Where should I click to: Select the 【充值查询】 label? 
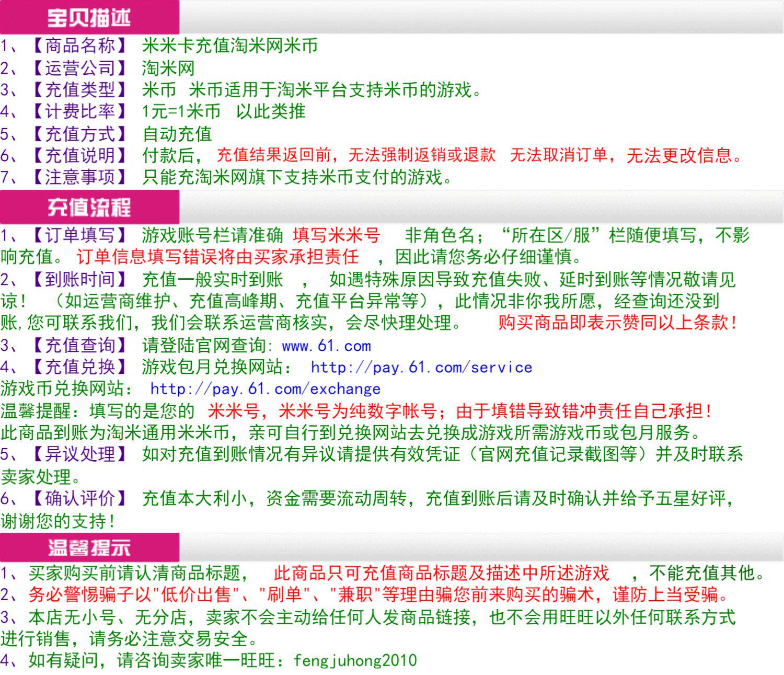[79, 345]
